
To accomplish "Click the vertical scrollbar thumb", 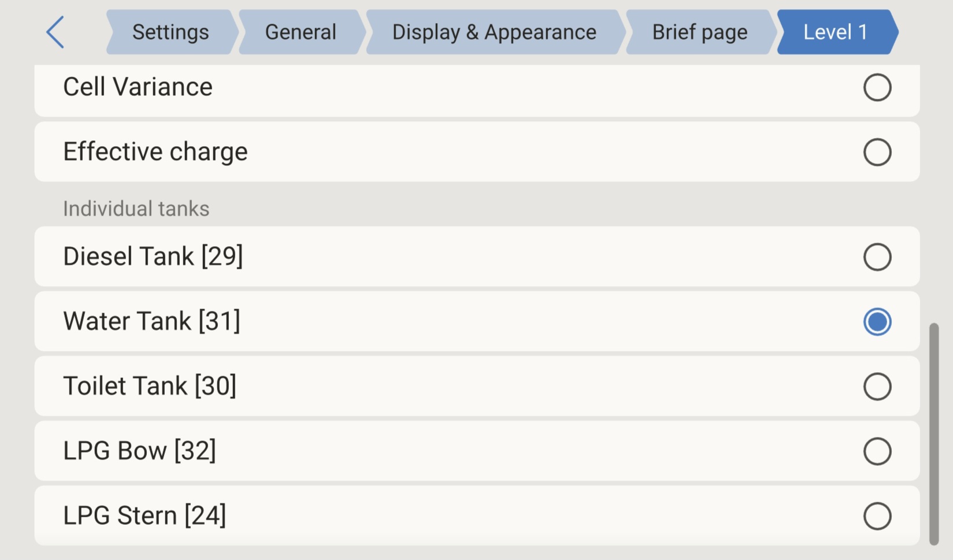I will tap(933, 433).
